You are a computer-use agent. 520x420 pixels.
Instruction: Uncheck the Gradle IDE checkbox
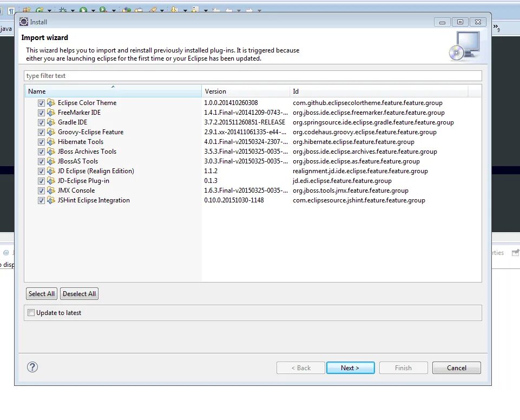click(41, 122)
